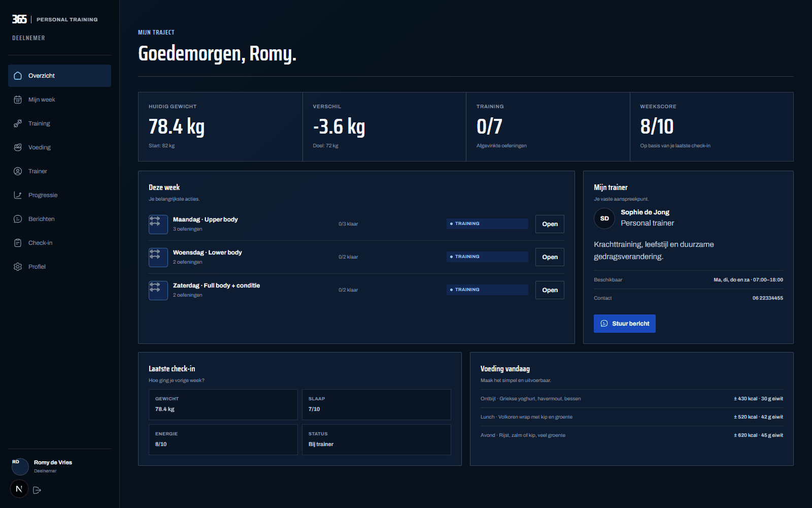Open the Voeding icon in sidebar
Viewport: 812px width, 508px height.
pyautogui.click(x=18, y=147)
